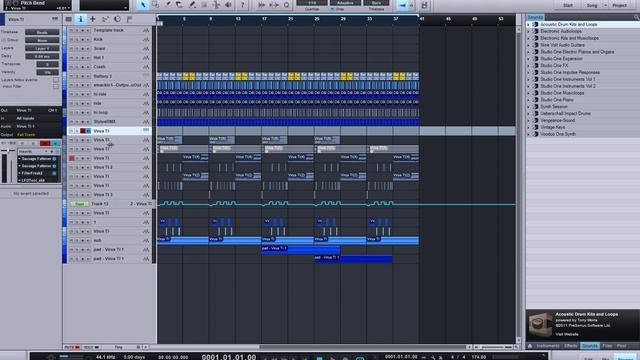Switch to Instruments browser tab
Viewport: 640px width, 360px height.
click(x=548, y=346)
